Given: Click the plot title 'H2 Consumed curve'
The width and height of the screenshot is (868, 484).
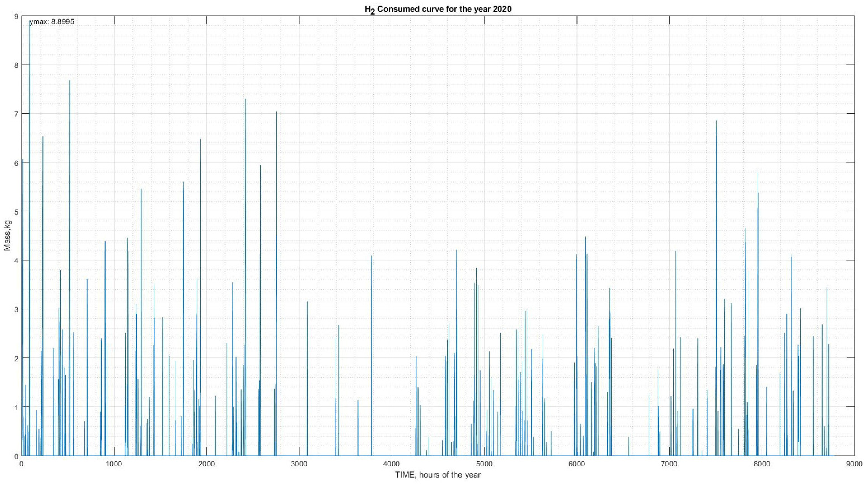Looking at the screenshot, I should point(438,9).
